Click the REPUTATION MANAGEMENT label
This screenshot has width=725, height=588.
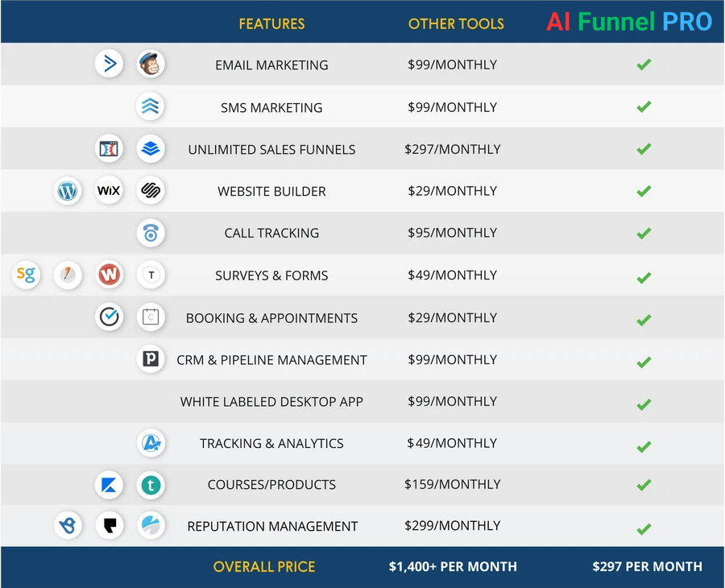272,526
